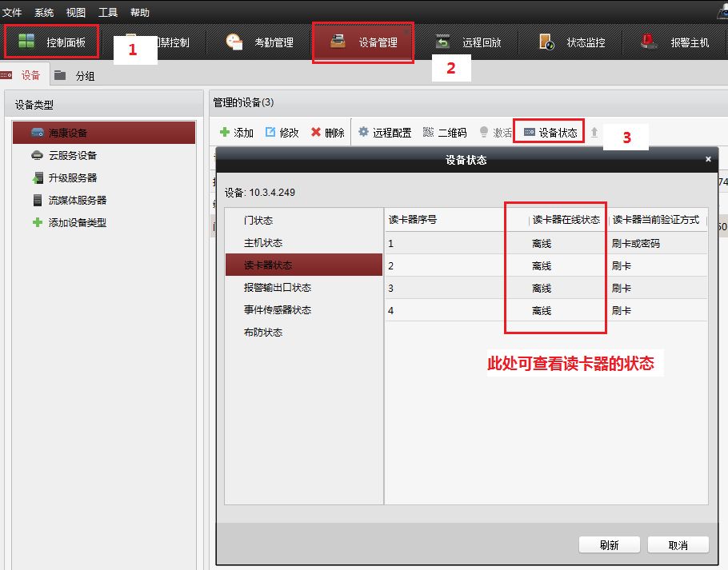Select 报警输出口状态 in the status list
728x570 pixels.
click(278, 288)
